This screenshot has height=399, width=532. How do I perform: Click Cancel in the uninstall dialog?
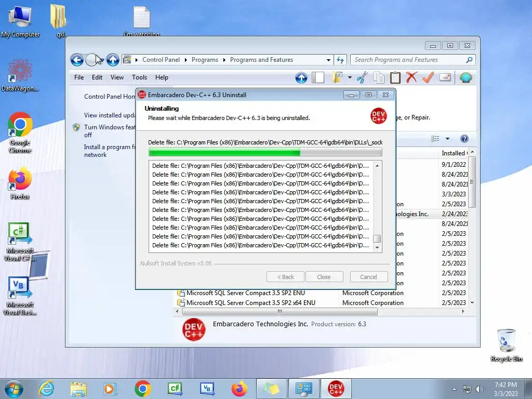pos(369,277)
